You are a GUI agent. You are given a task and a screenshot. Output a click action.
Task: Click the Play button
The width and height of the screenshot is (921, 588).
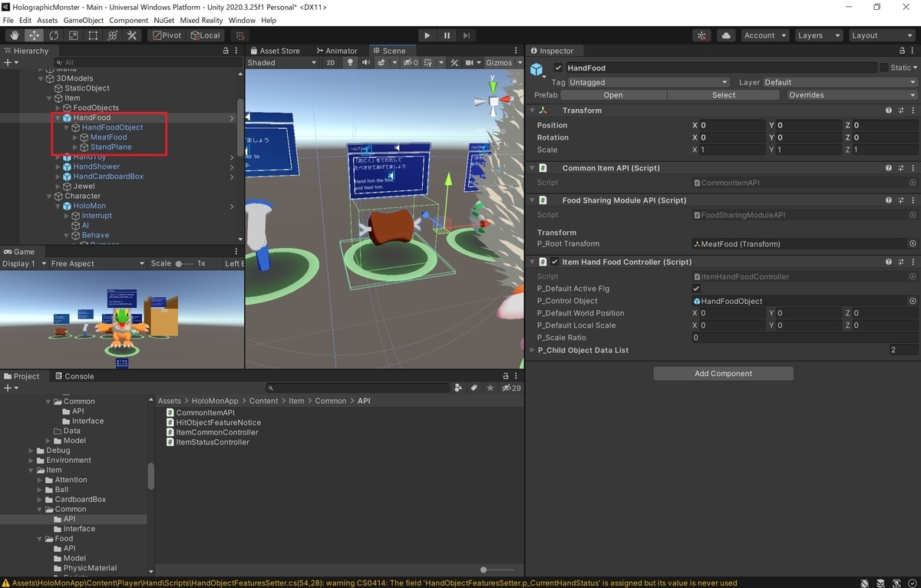[x=427, y=35]
